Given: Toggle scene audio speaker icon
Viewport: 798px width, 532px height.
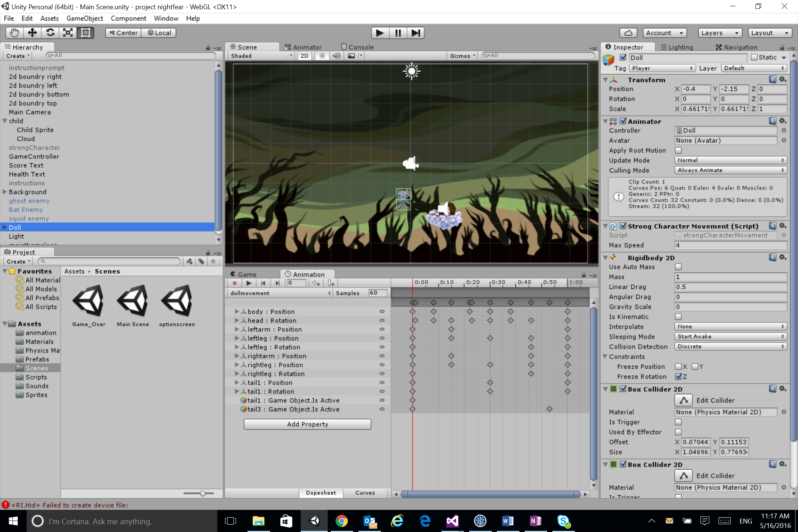Looking at the screenshot, I should pyautogui.click(x=336, y=56).
